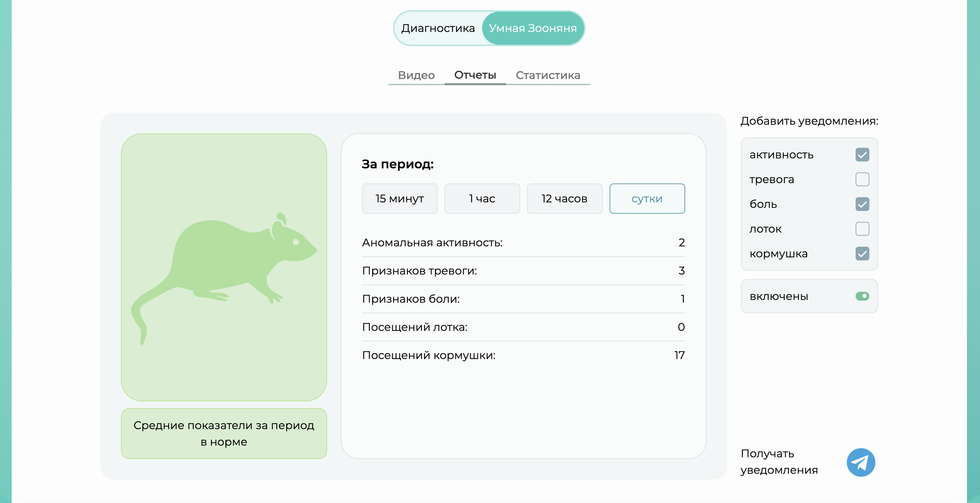
Task: Click the Средние показатели status box
Action: tap(224, 433)
